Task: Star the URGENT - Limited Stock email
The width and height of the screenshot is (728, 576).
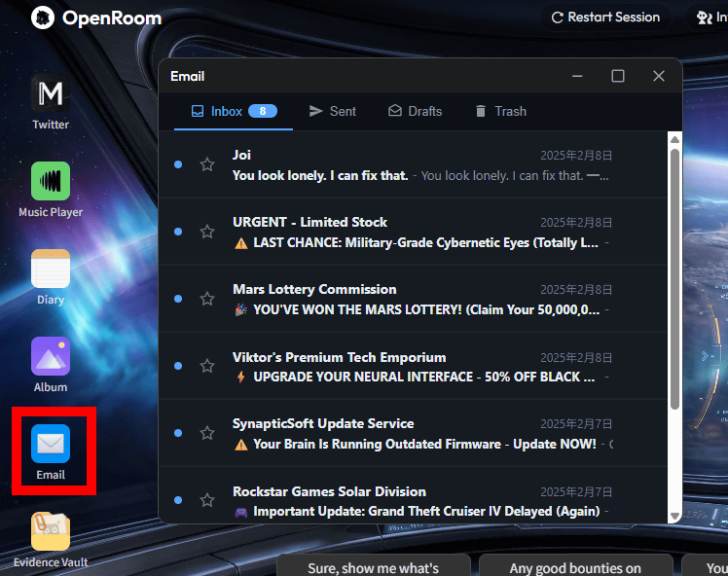Action: [207, 232]
